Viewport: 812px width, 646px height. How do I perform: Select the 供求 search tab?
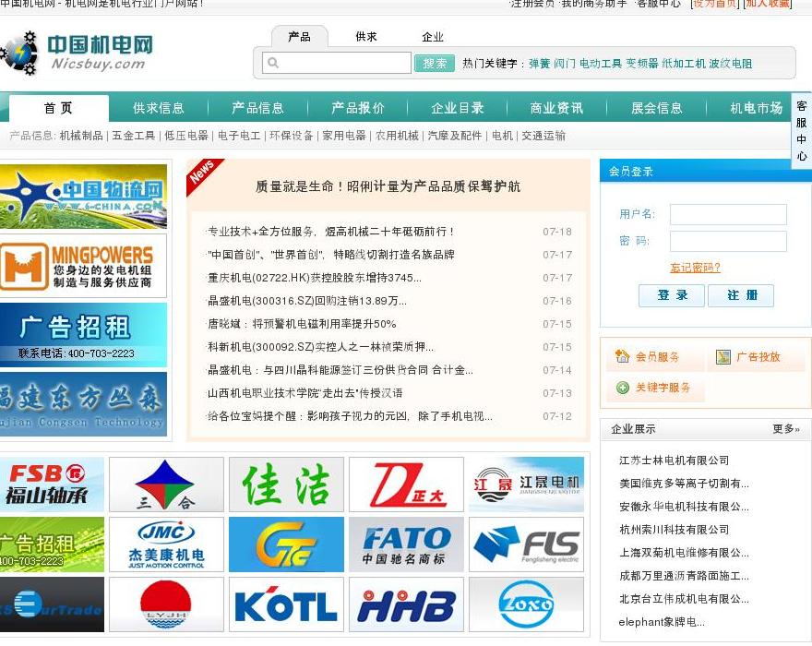pyautogui.click(x=366, y=37)
